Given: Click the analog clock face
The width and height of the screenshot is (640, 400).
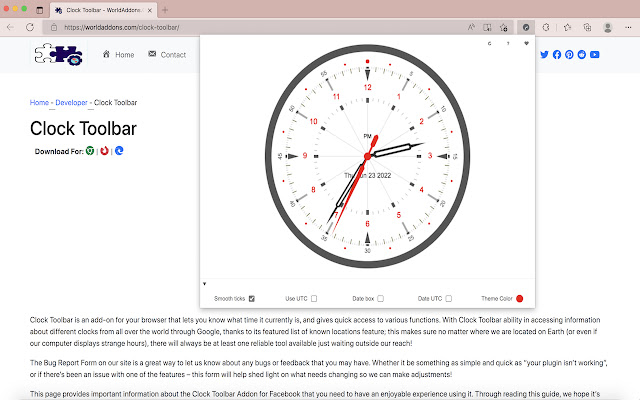Looking at the screenshot, I should [x=367, y=156].
